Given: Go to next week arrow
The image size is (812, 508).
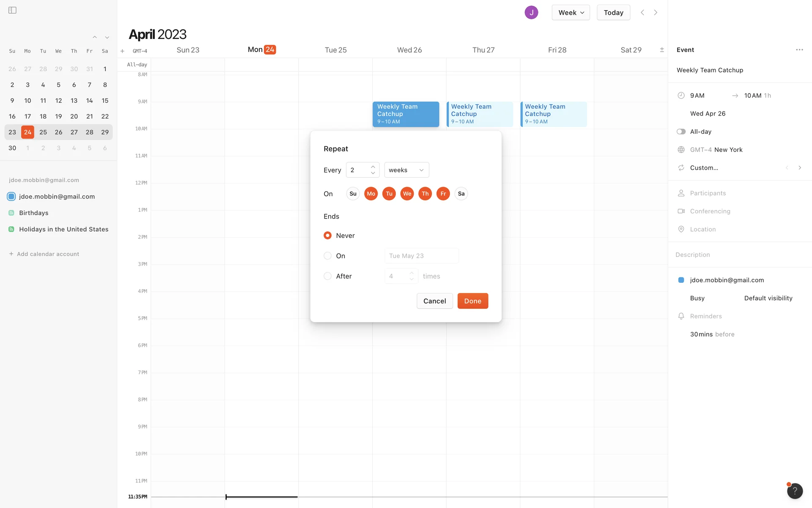Looking at the screenshot, I should 656,13.
